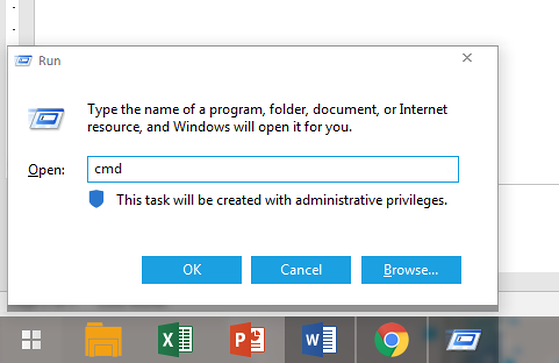
Task: Open the Windows Start menu
Action: click(x=31, y=339)
